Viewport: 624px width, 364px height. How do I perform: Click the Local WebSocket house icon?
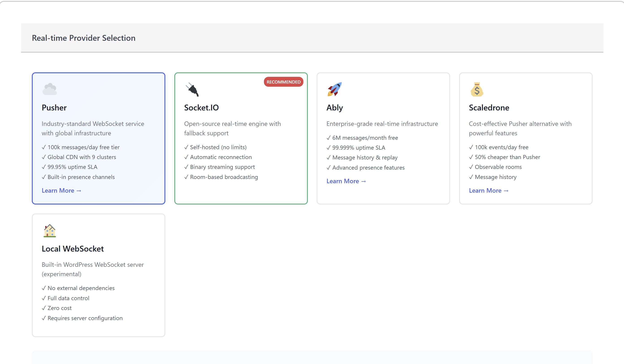[49, 231]
